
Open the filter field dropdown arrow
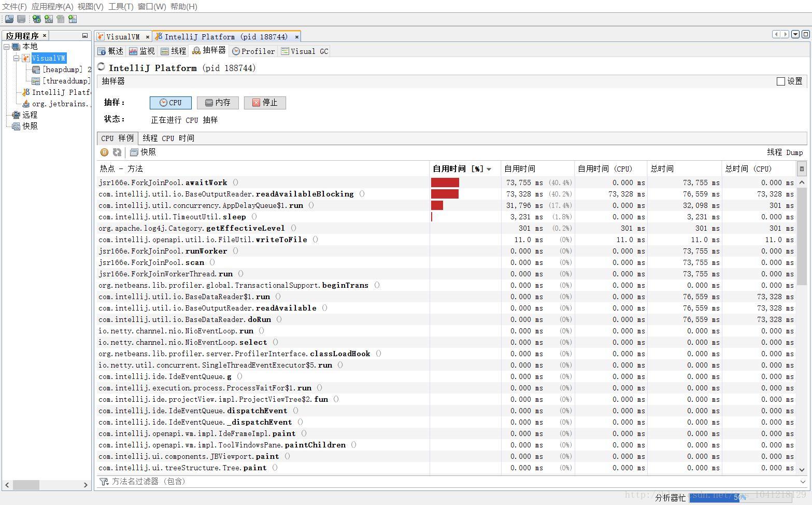(803, 482)
